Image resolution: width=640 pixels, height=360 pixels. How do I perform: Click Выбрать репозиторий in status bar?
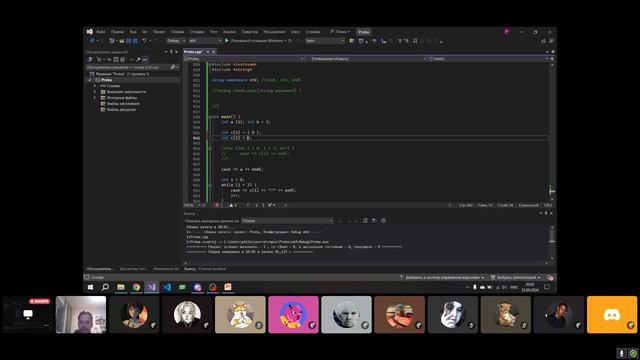[x=516, y=278]
